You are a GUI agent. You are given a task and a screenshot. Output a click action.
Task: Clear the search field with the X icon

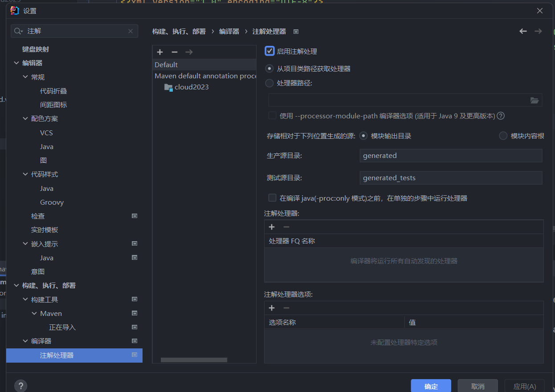131,31
